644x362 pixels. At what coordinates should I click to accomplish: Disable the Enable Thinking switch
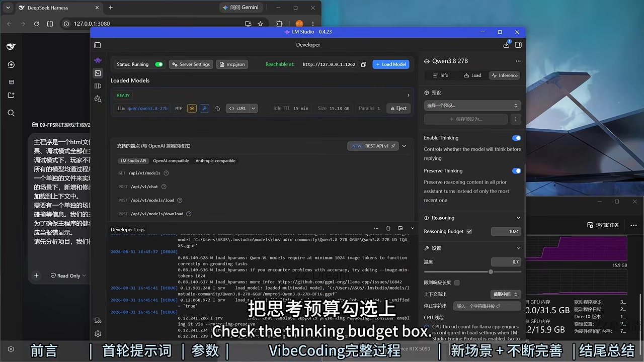tap(516, 138)
